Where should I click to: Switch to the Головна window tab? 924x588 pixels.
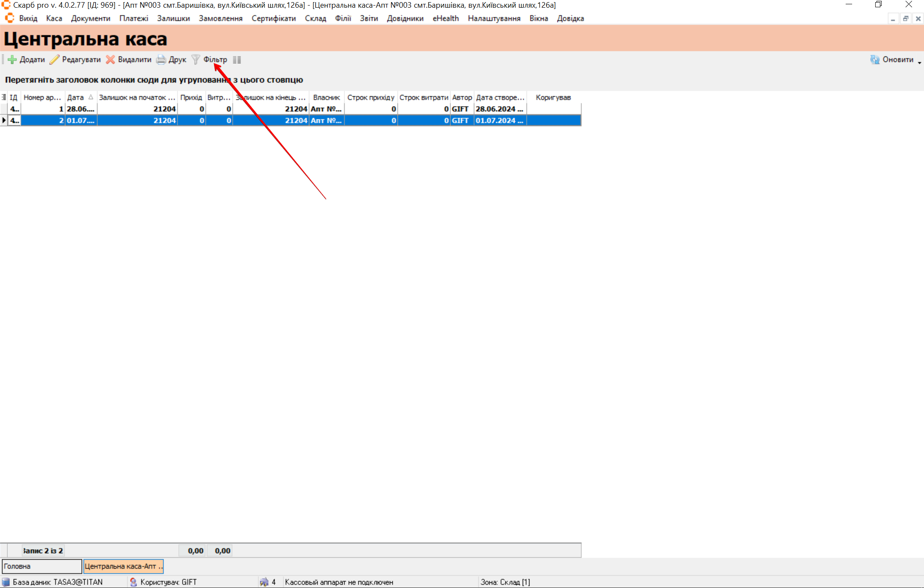(x=42, y=566)
